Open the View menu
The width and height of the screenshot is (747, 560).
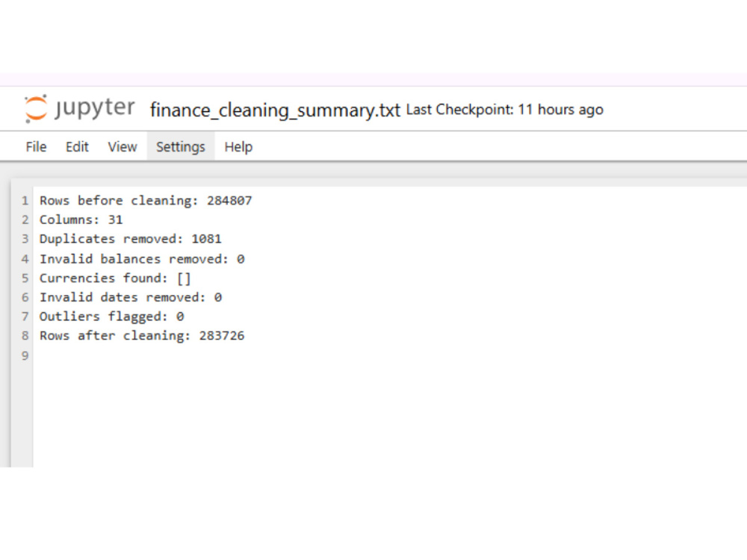point(123,146)
